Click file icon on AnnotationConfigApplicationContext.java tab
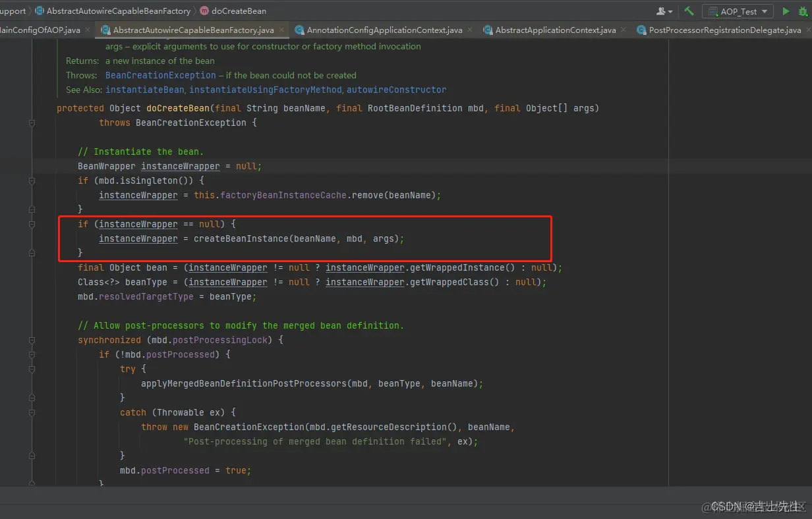Screen dimensions: 812x519 [x=300, y=30]
